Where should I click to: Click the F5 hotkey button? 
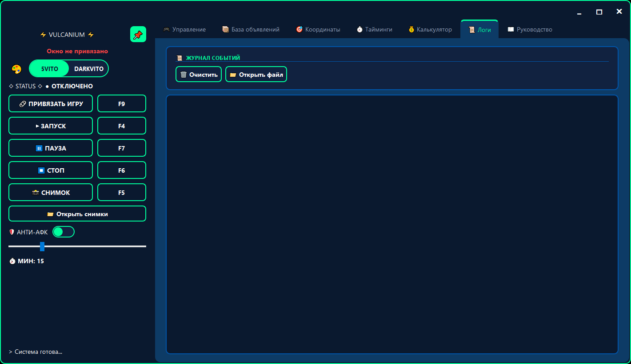pyautogui.click(x=122, y=192)
